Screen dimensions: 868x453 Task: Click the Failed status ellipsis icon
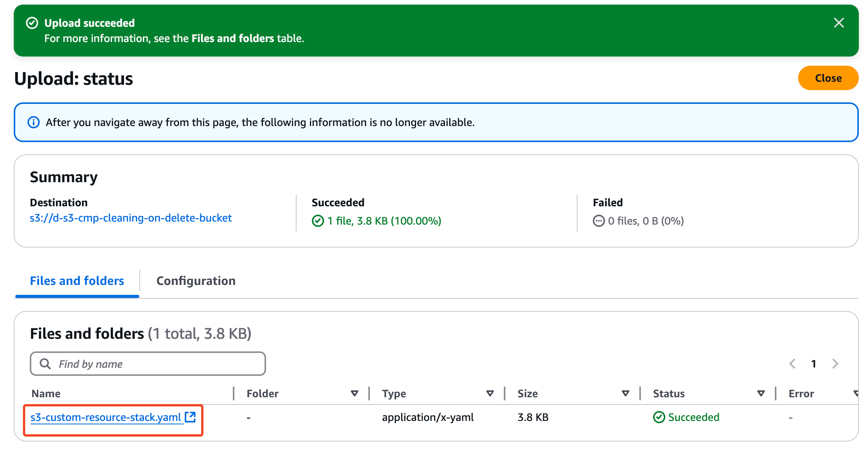point(599,221)
